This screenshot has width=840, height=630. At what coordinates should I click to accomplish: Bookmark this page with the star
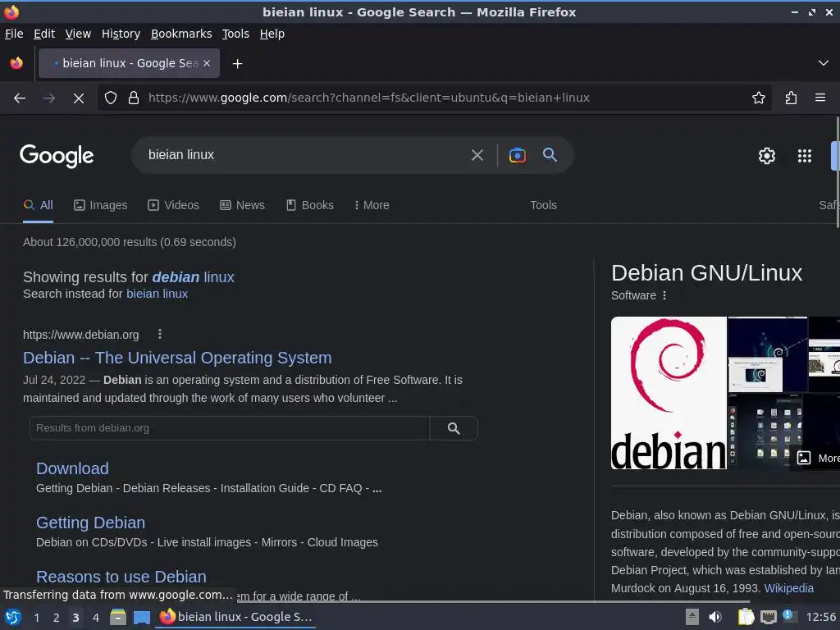[x=759, y=98]
